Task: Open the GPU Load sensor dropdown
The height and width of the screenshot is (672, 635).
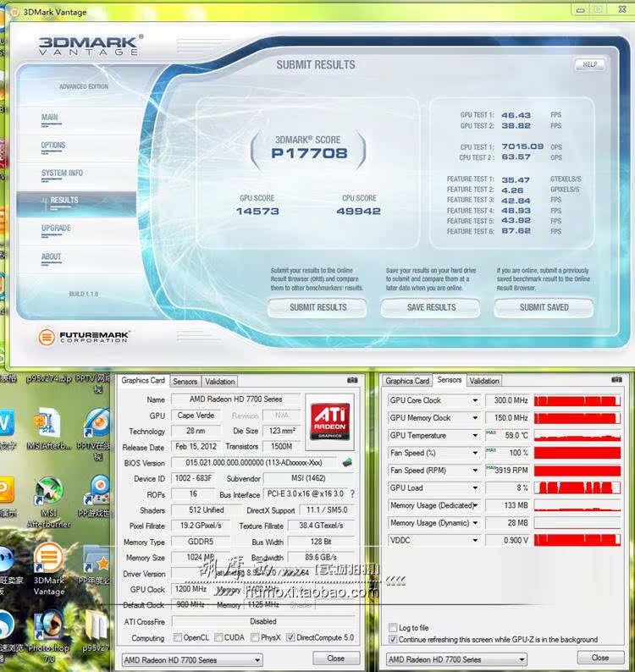Action: [475, 488]
